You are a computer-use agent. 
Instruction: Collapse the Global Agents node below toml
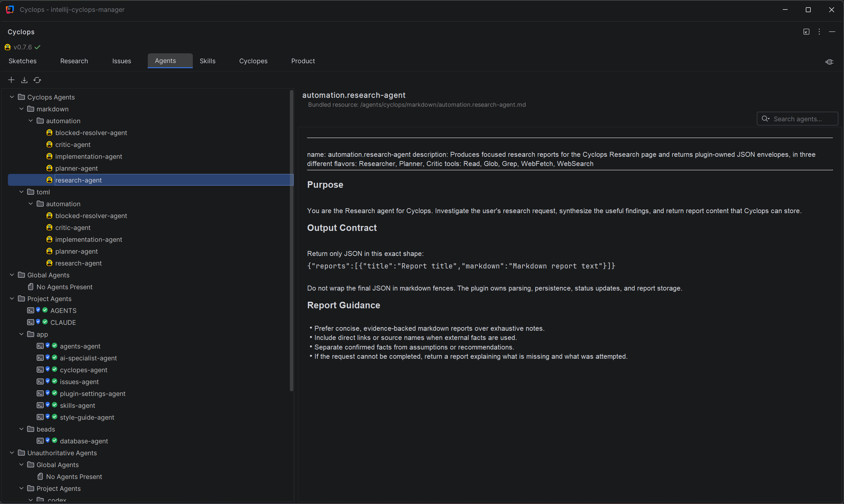pos(12,275)
